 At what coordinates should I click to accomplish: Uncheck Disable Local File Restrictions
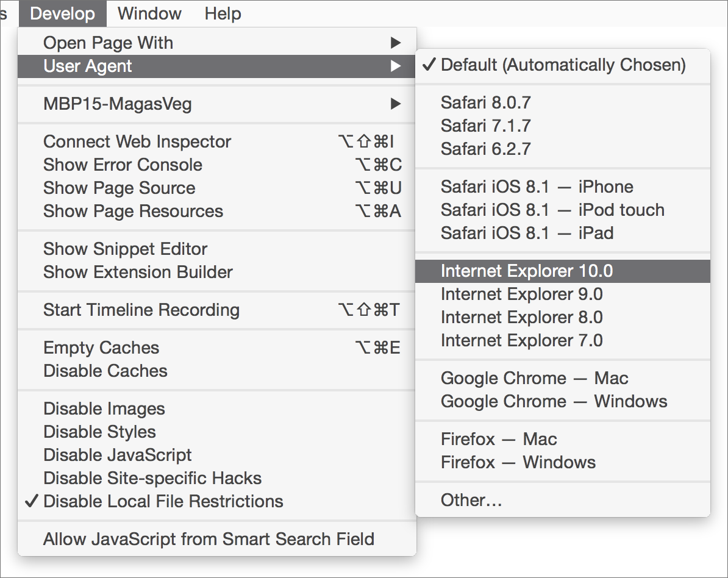(x=217, y=501)
